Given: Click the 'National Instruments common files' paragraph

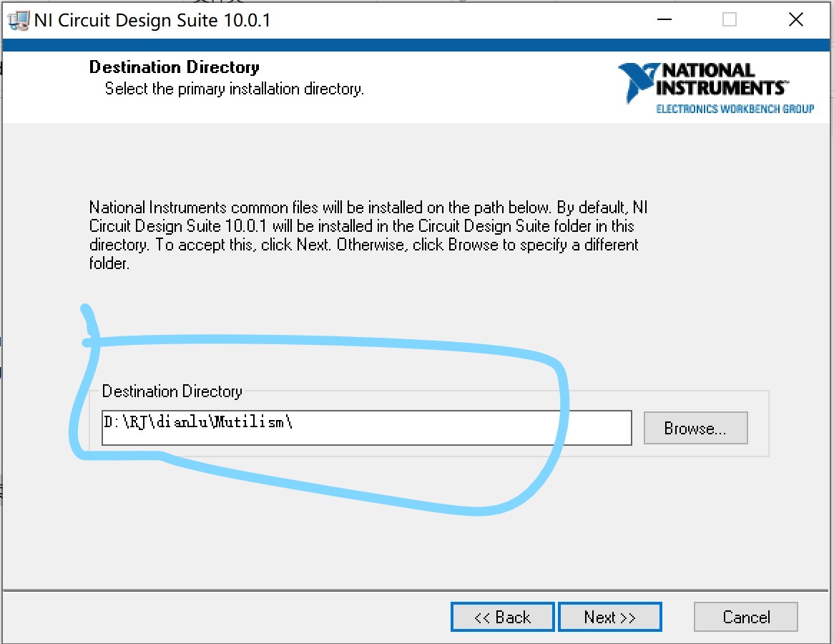Looking at the screenshot, I should [368, 235].
